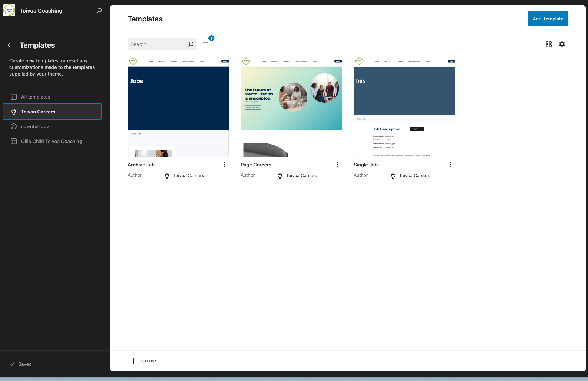Select sewnful-dev author filter
This screenshot has height=381, width=588.
[x=52, y=126]
